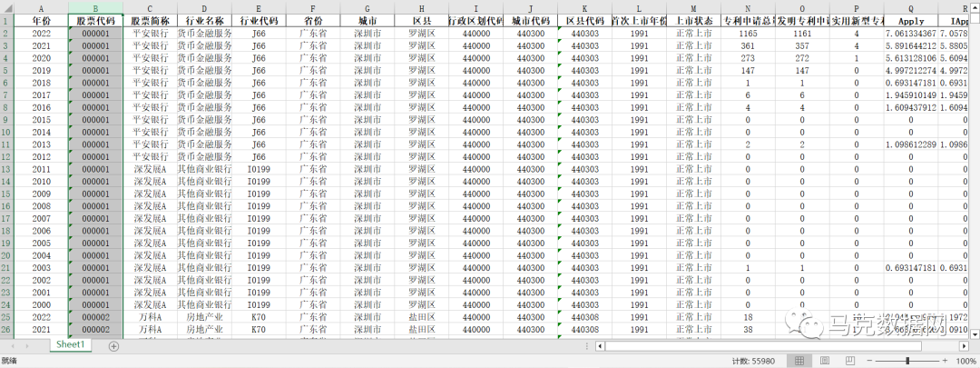Image resolution: width=980 pixels, height=368 pixels.
Task: Switch to Page Layout view
Action: click(x=824, y=361)
